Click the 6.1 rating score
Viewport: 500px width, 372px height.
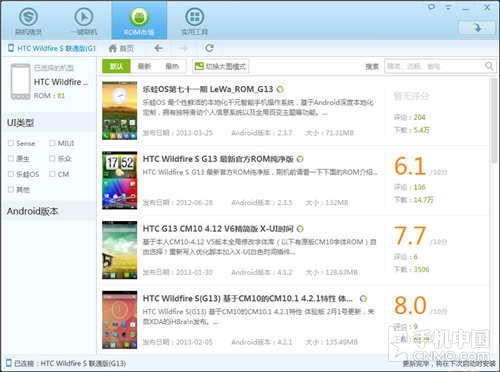click(x=410, y=166)
